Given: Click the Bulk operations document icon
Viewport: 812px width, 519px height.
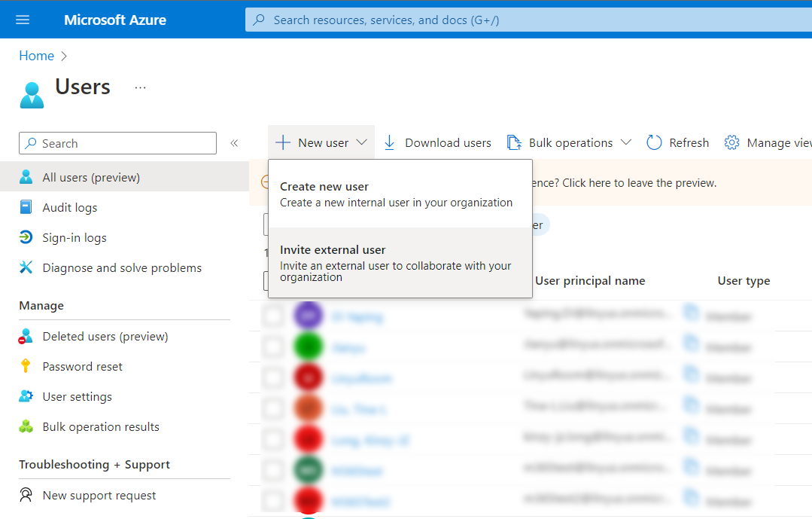Looking at the screenshot, I should point(514,142).
